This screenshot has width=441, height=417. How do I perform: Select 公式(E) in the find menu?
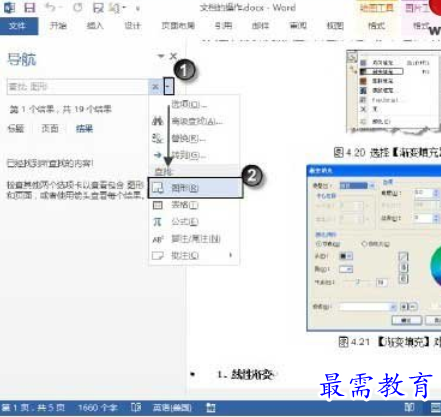(194, 222)
